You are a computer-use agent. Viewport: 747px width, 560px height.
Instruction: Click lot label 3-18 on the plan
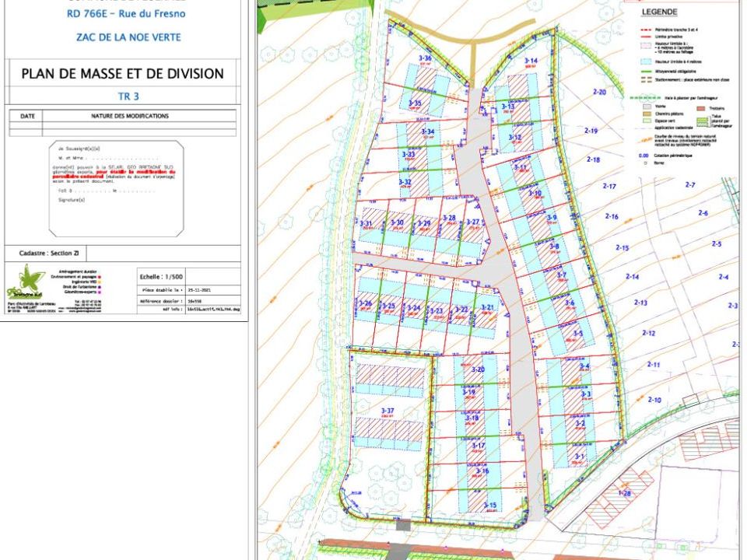(x=472, y=418)
